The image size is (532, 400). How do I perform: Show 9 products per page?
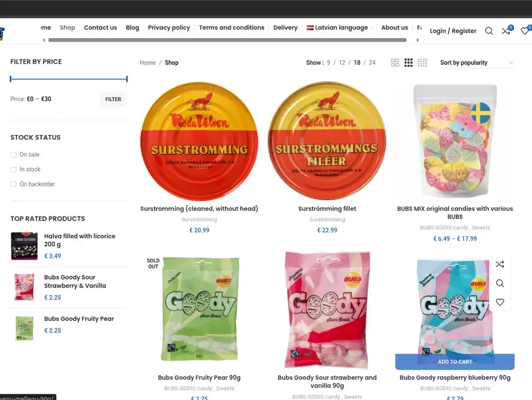(328, 62)
